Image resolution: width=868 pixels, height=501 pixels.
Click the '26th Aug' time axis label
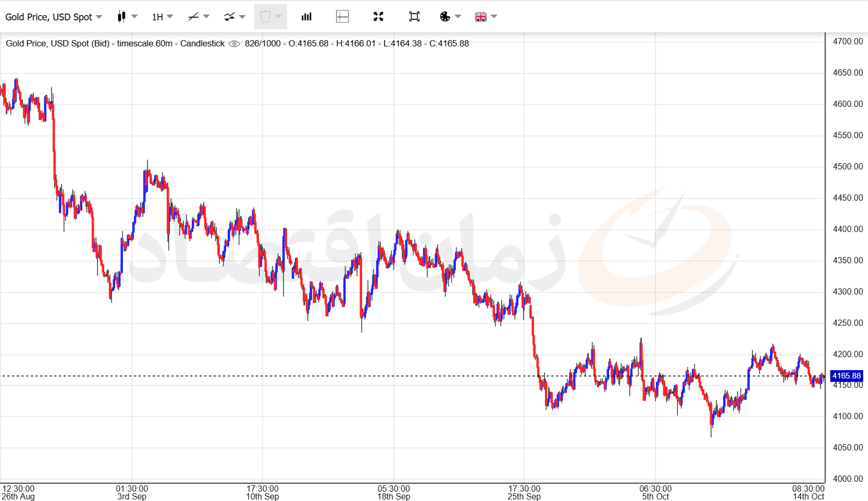coord(18,496)
